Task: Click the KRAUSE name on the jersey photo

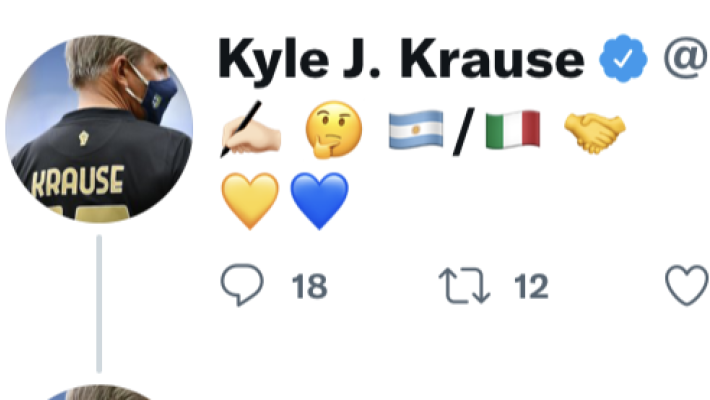Action: 78,182
